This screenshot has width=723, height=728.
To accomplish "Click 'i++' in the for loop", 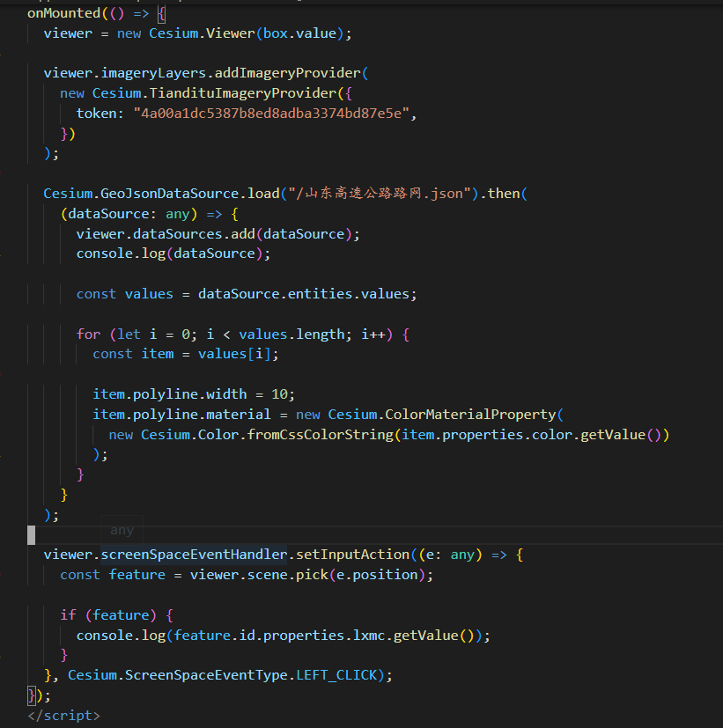I will pyautogui.click(x=373, y=335).
